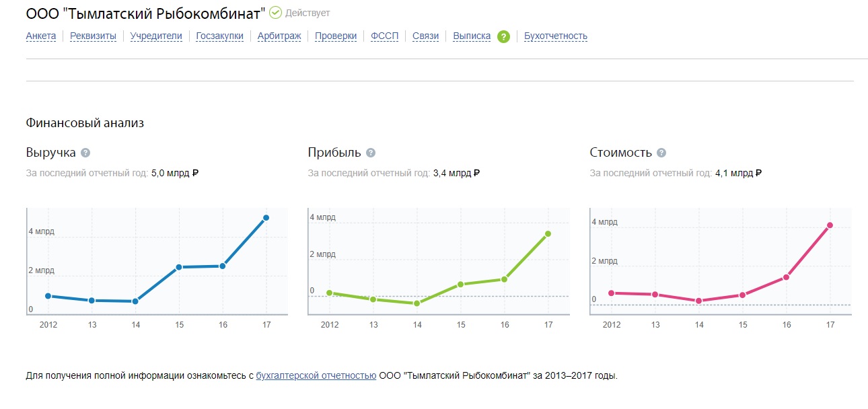Click the 2017 data point on revenue chart
Screen dimensions: 868x409
pyautogui.click(x=266, y=218)
